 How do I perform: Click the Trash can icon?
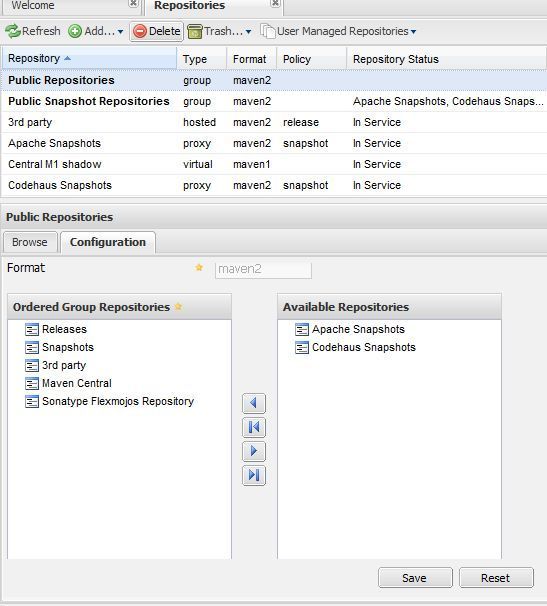[x=195, y=31]
